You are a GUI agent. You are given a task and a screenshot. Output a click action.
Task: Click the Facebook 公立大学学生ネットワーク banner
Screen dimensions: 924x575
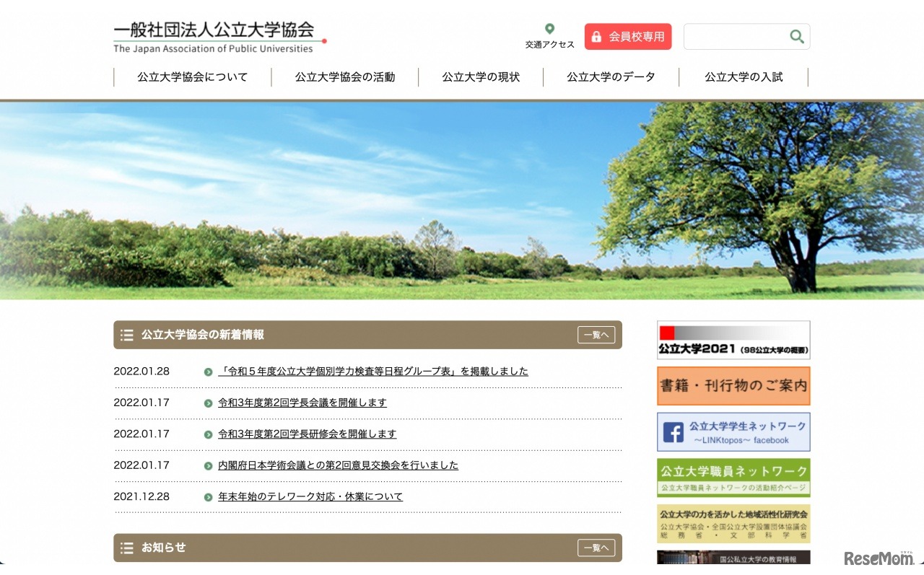[x=733, y=432]
